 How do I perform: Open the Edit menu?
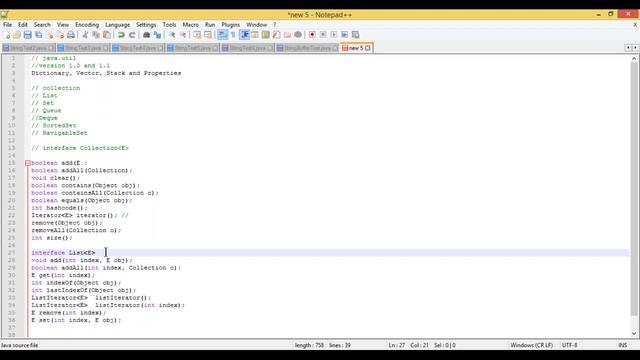coord(23,25)
